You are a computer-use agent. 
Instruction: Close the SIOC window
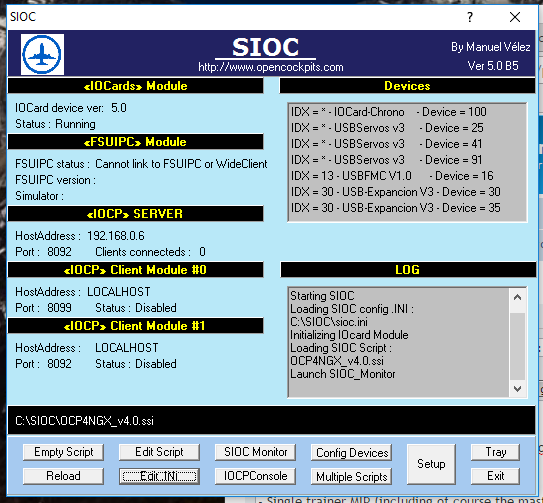515,17
